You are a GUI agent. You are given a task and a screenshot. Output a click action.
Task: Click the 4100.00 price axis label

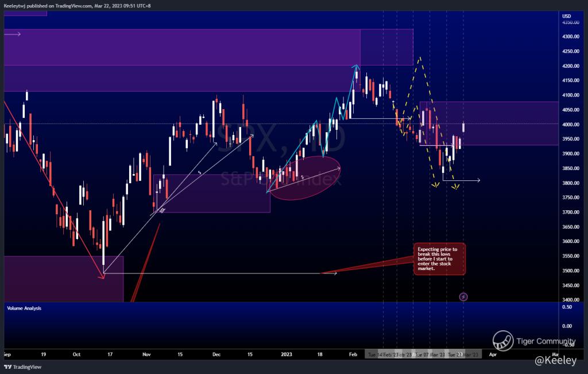(x=570, y=95)
